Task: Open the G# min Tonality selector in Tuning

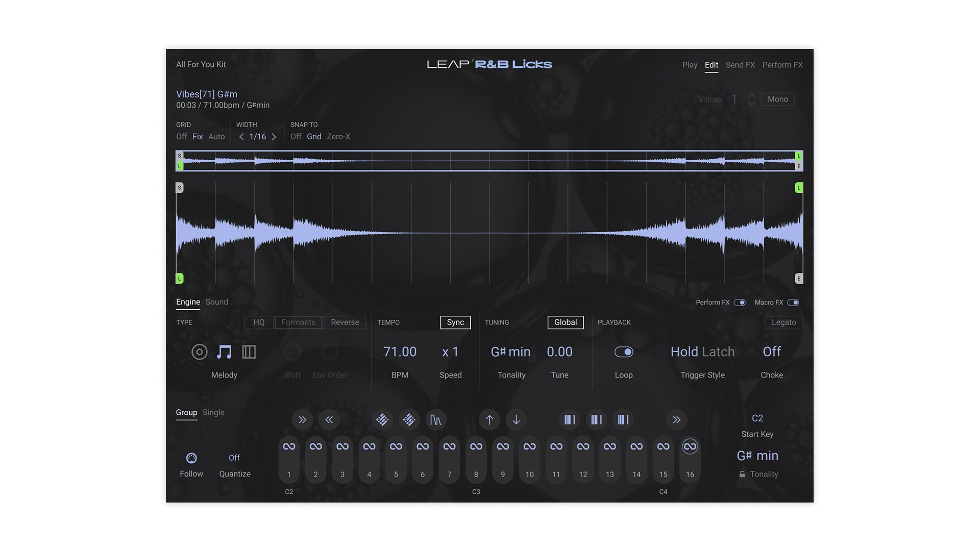Action: pos(510,352)
